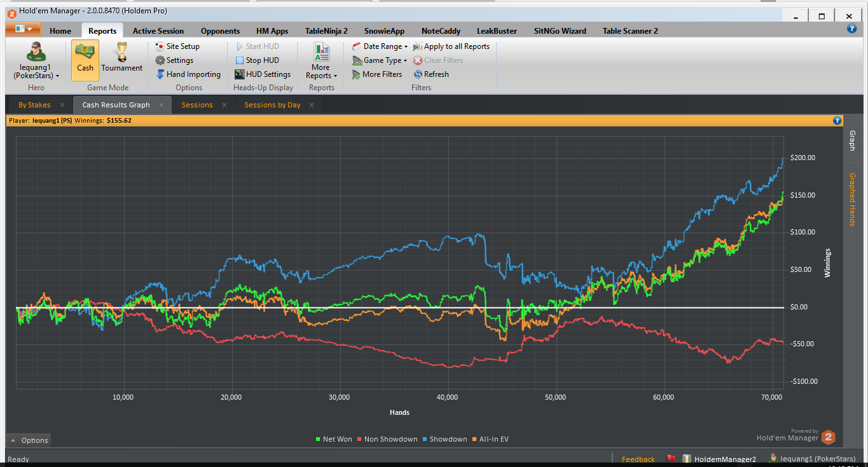868x467 pixels.
Task: Open the lequang1 hero selector dropdown
Action: click(x=36, y=60)
